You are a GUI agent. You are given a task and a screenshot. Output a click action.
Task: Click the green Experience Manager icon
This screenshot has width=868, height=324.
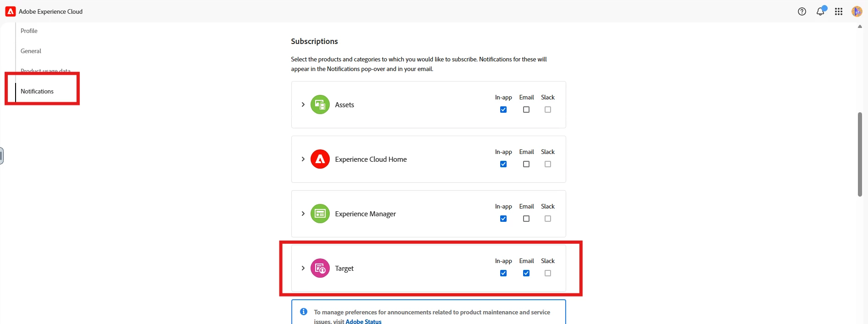[x=320, y=214]
